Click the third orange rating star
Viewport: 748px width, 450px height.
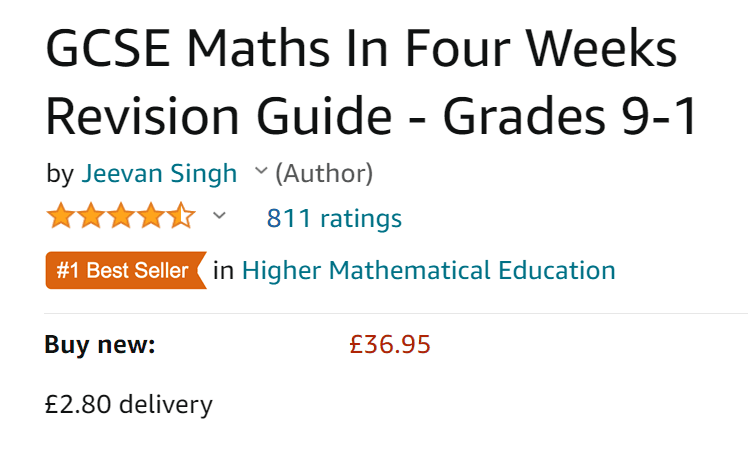coord(121,216)
